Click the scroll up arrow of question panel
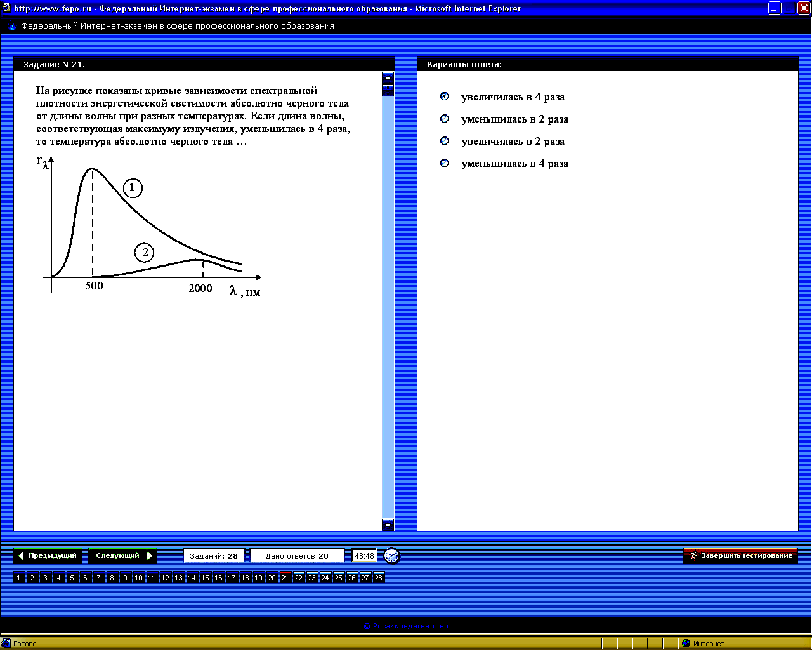Screen dimensions: 812x650 pyautogui.click(x=388, y=77)
